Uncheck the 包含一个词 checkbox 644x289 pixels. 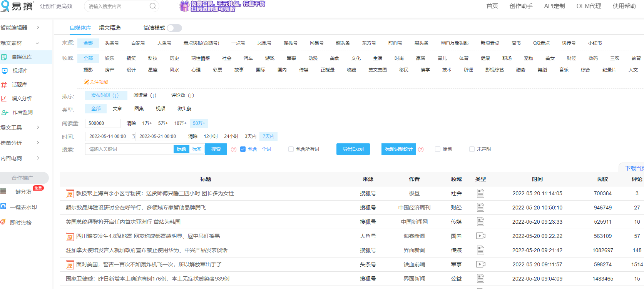[243, 149]
